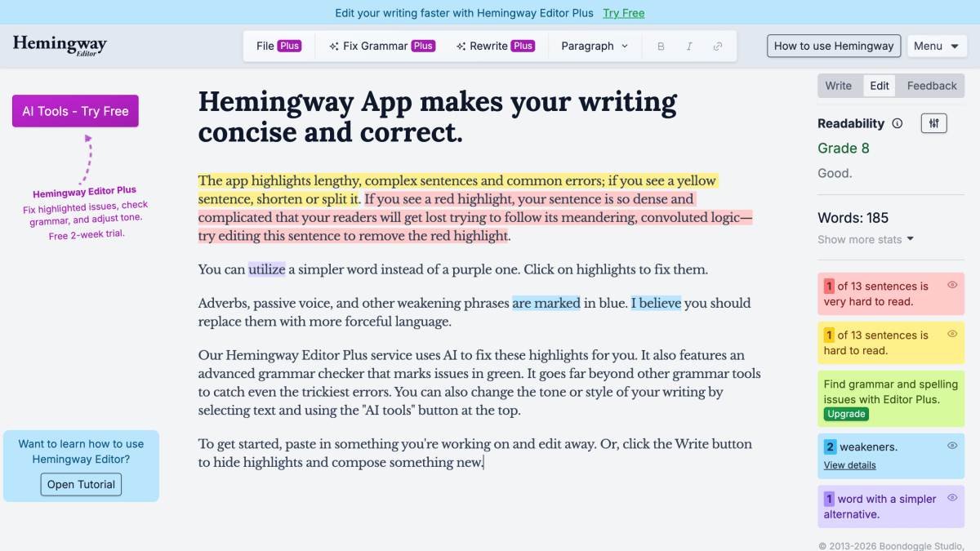Switch to the Feedback tab
This screenshot has height=551, width=980.
(932, 86)
